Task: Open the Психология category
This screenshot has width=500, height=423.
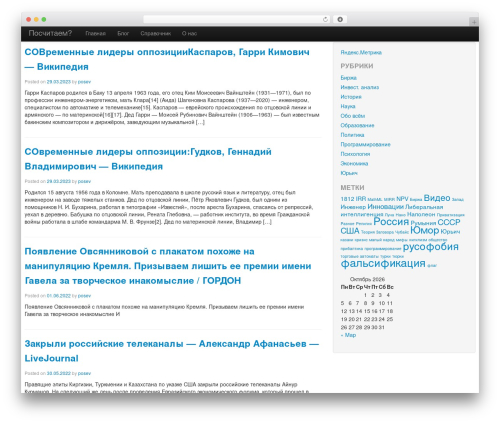Action: 355,154
